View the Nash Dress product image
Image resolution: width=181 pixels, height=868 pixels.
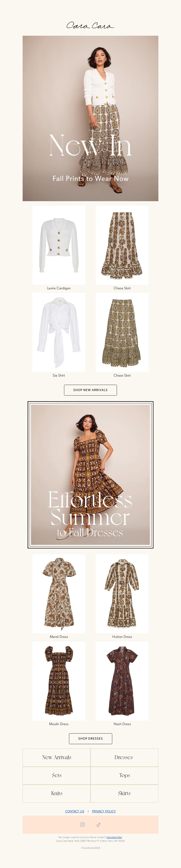(x=122, y=681)
